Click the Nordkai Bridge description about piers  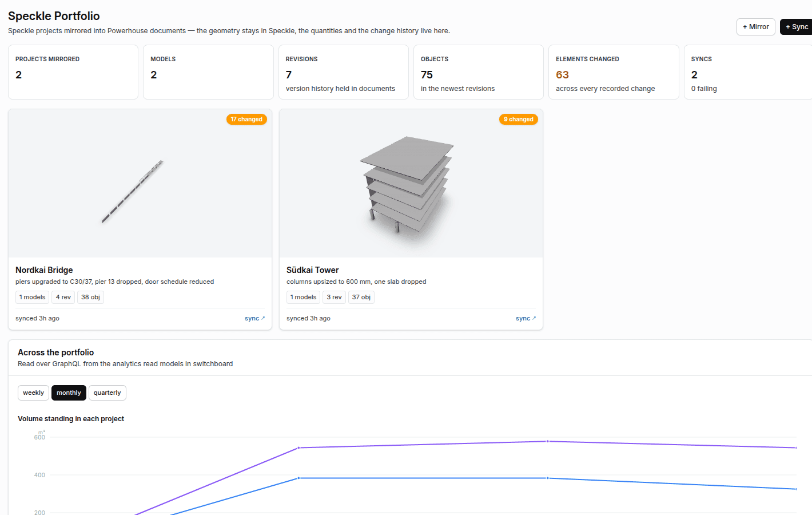114,282
